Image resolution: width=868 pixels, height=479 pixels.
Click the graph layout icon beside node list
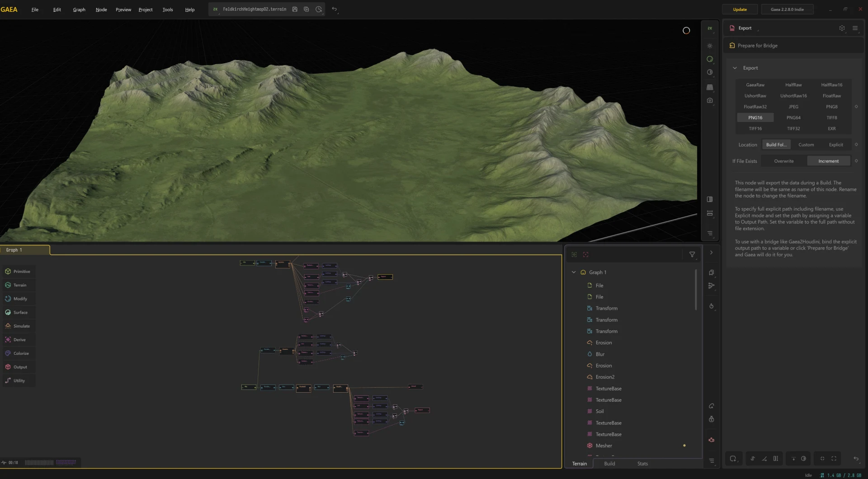click(x=711, y=286)
